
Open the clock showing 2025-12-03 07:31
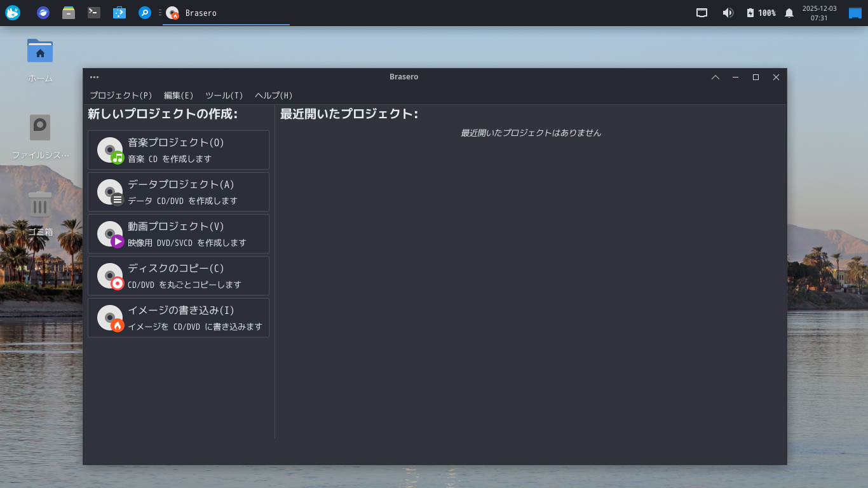tap(820, 13)
